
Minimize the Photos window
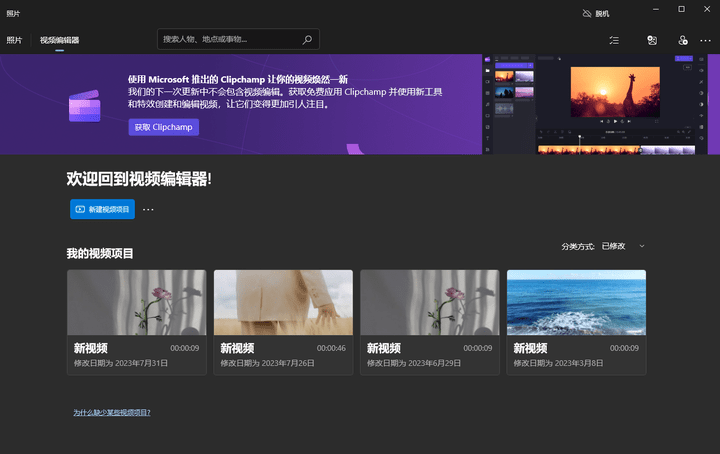point(656,9)
